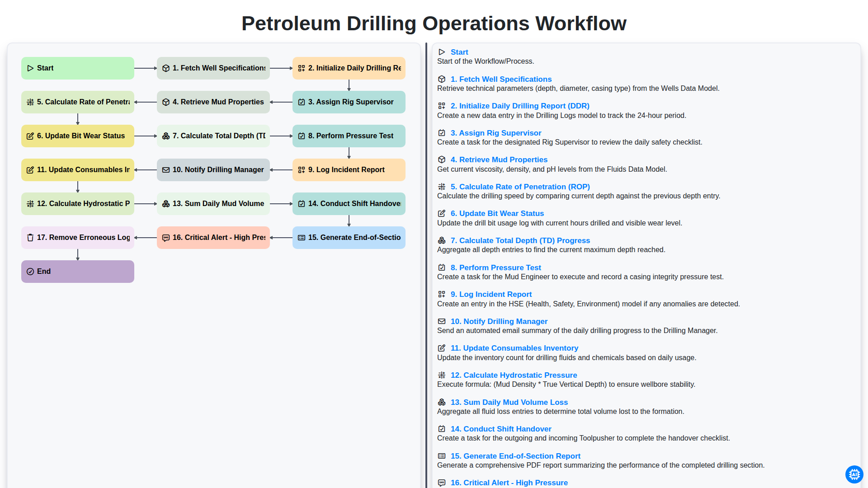This screenshot has height=488, width=868.
Task: Click aggregate icon beside Sum Daily Mud Volume Loss heading
Action: [442, 402]
